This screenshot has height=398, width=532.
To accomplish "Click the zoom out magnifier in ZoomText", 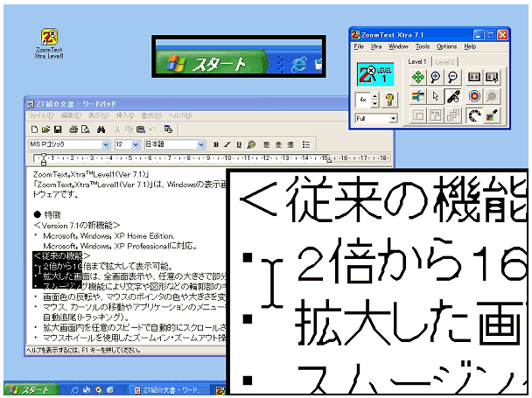I will tap(452, 77).
